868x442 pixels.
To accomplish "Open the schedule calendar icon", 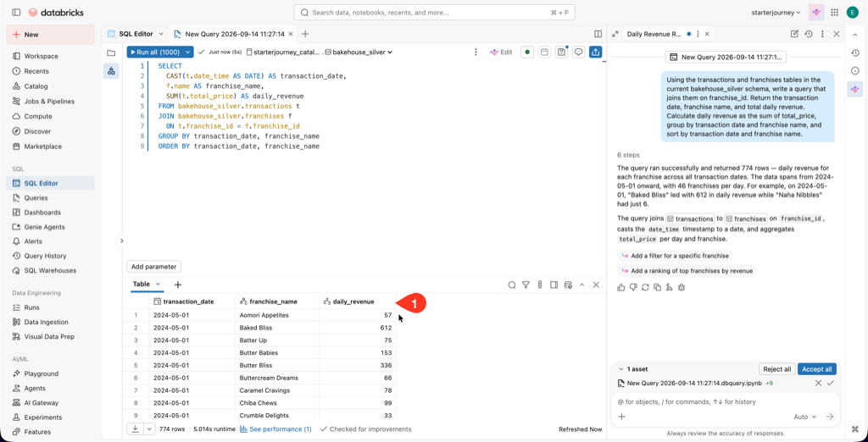I will [x=544, y=52].
